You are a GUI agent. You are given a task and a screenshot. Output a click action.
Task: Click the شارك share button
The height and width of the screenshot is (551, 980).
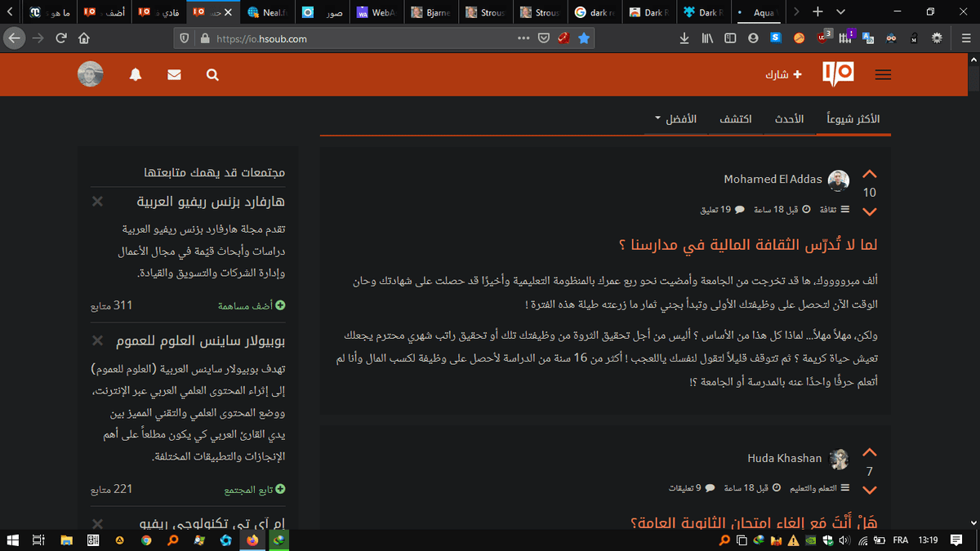[783, 74]
